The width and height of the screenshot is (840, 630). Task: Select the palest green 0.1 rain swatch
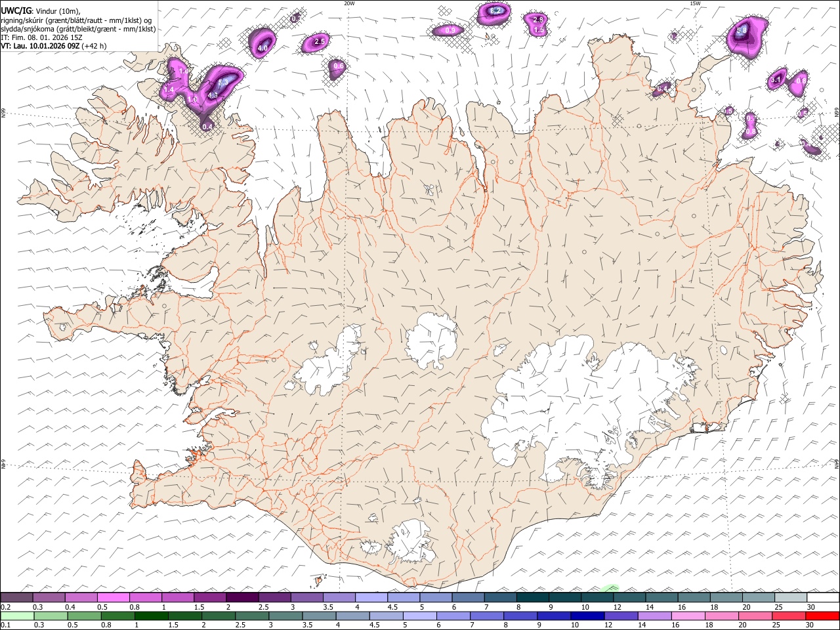pyautogui.click(x=16, y=616)
